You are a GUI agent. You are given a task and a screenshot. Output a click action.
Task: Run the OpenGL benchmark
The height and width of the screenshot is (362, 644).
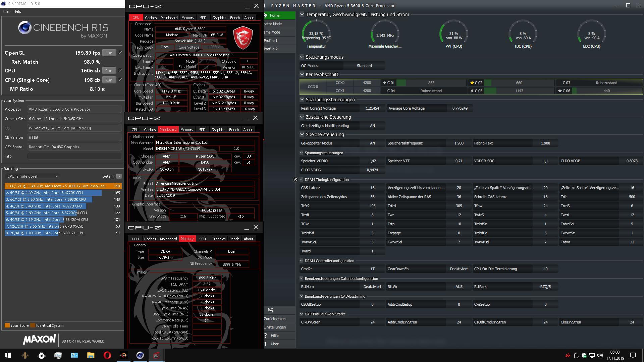(x=109, y=53)
